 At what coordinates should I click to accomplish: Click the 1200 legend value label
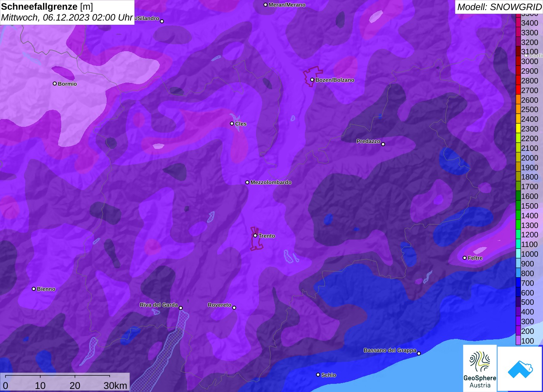pyautogui.click(x=530, y=235)
